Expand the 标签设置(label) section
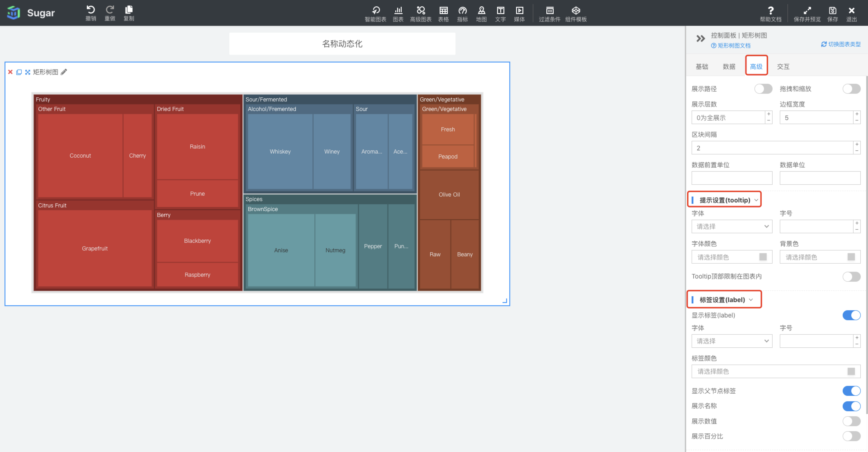The image size is (868, 452). [724, 300]
